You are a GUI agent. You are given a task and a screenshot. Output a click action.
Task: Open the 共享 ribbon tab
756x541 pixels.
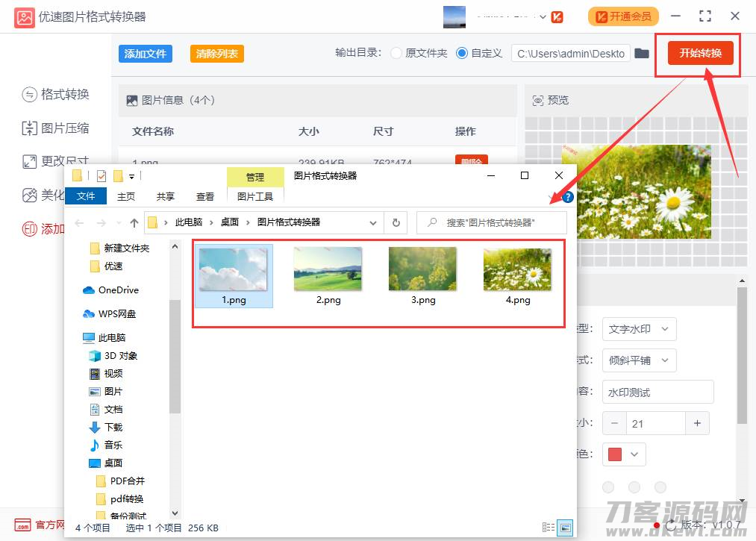166,197
